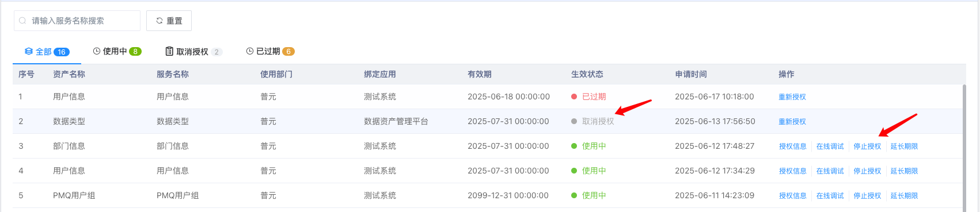
Task: Click 停止授权 for 部门信息 row
Action: point(868,147)
